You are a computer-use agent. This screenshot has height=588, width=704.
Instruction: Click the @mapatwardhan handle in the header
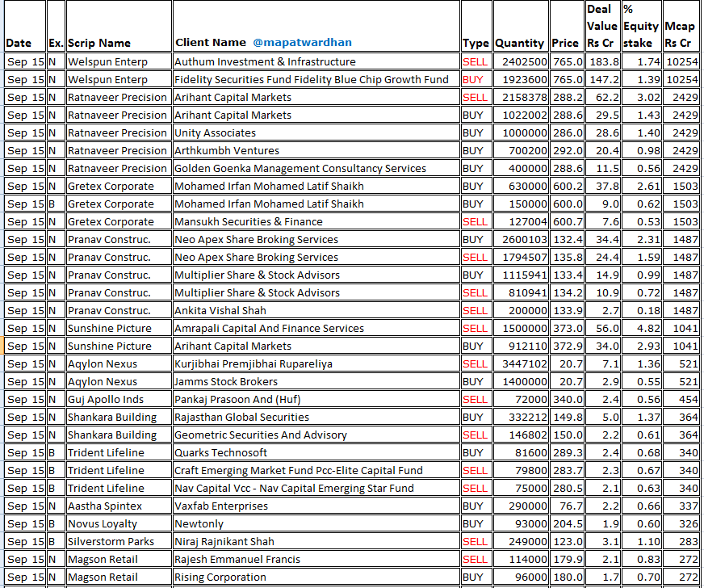click(x=302, y=43)
